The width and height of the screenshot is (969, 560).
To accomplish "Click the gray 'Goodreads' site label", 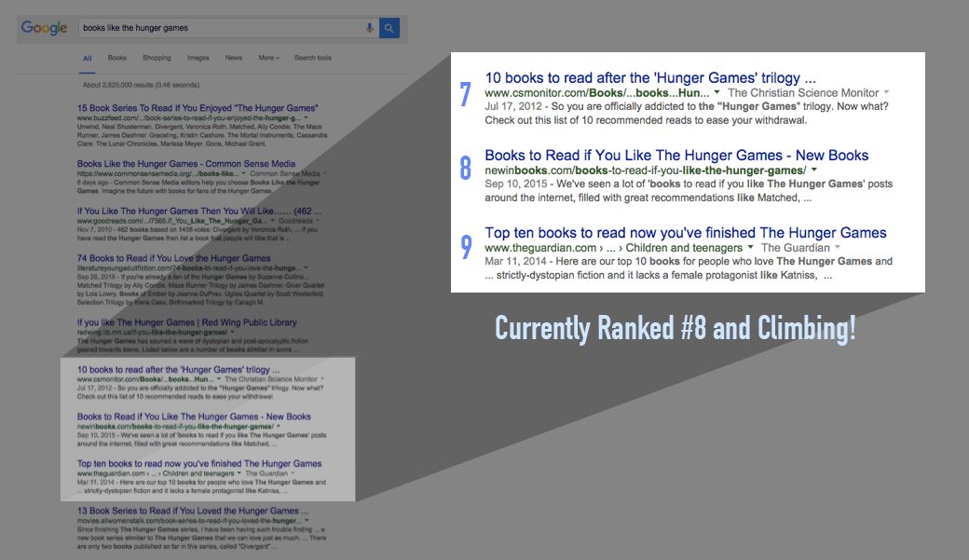I will click(x=295, y=221).
